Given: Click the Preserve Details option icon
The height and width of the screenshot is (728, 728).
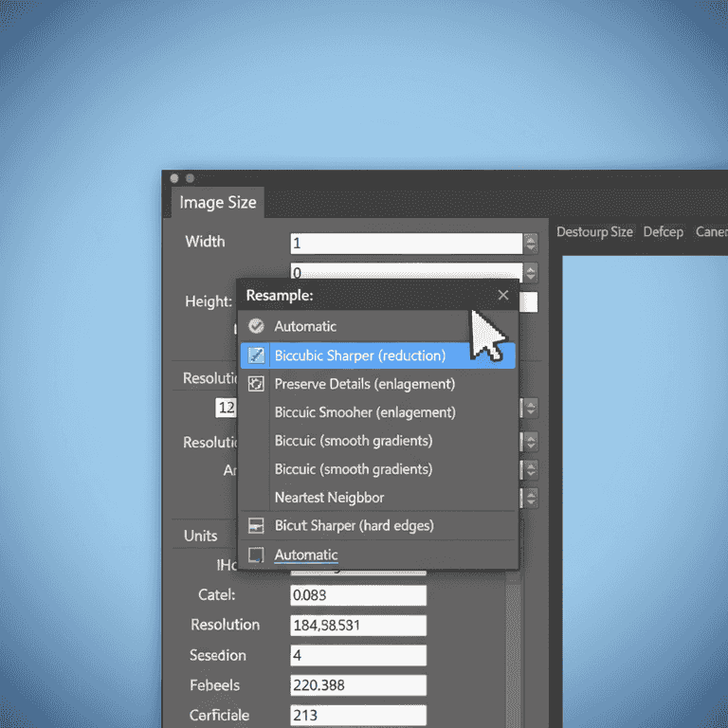Looking at the screenshot, I should point(256,384).
